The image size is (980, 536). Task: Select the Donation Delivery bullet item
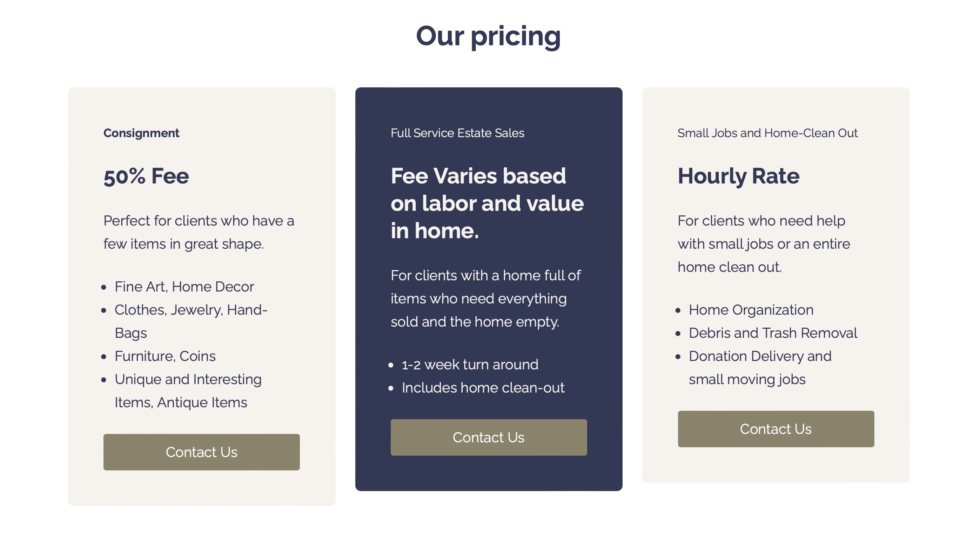pyautogui.click(x=760, y=367)
